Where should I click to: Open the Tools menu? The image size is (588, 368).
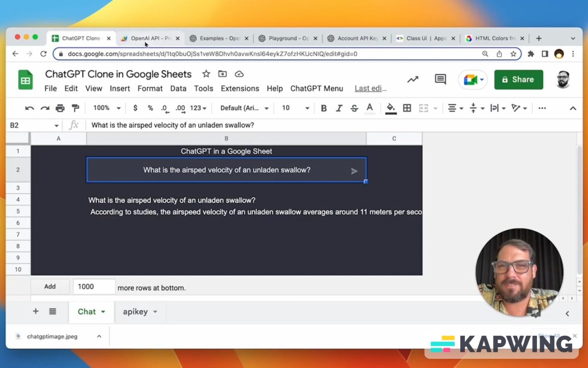204,88
